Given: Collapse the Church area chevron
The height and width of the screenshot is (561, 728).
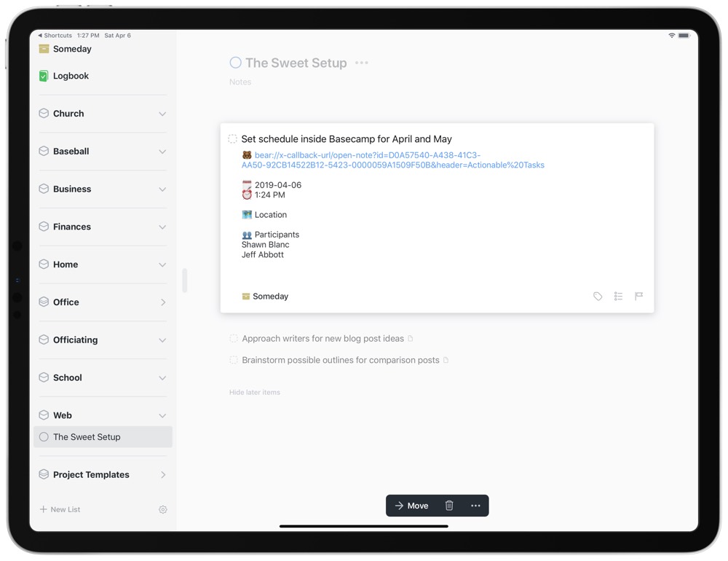Looking at the screenshot, I should pyautogui.click(x=162, y=114).
